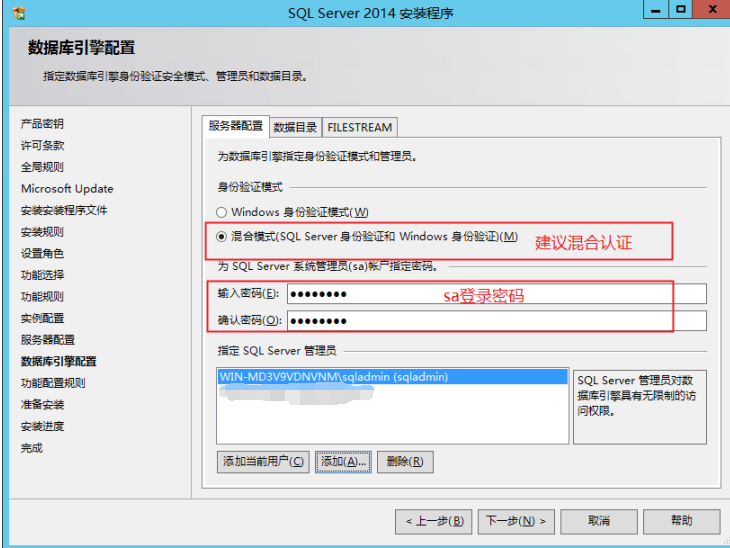The image size is (730, 548).
Task: Click 许可条款 step in sidebar
Action: point(42,145)
